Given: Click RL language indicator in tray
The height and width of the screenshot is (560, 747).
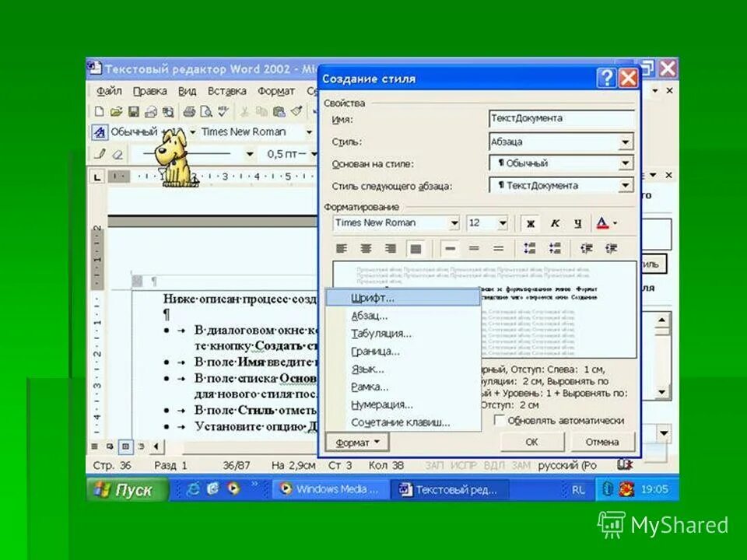Looking at the screenshot, I should pyautogui.click(x=578, y=489).
